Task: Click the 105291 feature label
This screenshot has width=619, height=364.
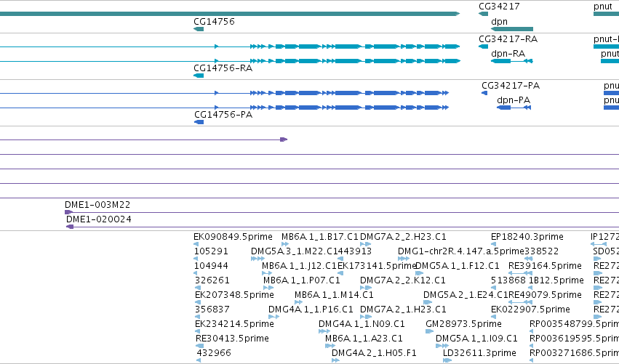Action: (x=211, y=251)
